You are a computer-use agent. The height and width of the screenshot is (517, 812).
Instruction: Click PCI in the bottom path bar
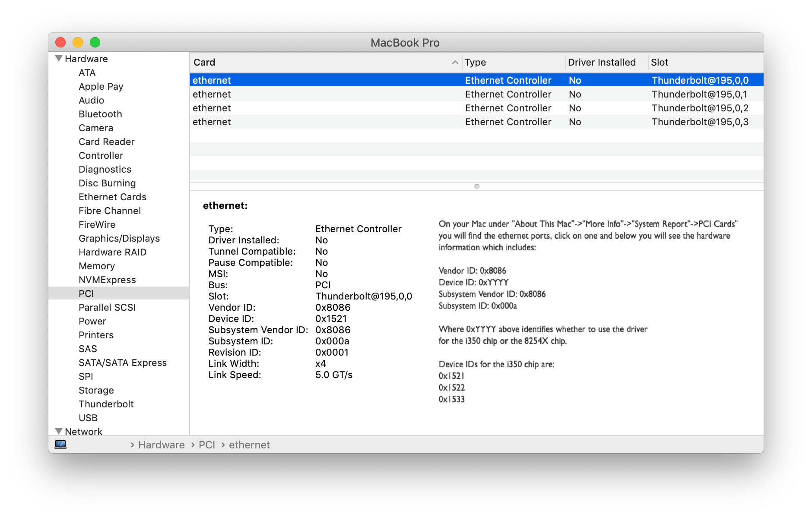[207, 444]
